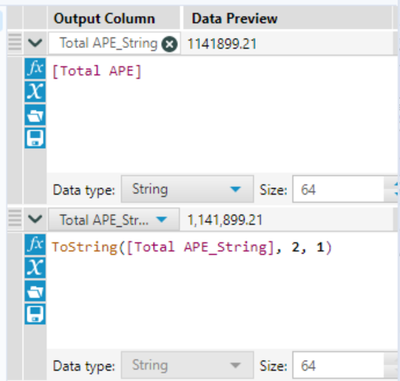The height and width of the screenshot is (381, 400).
Task: Open columns and constants for [Total APE] expression
Action: [x=35, y=92]
